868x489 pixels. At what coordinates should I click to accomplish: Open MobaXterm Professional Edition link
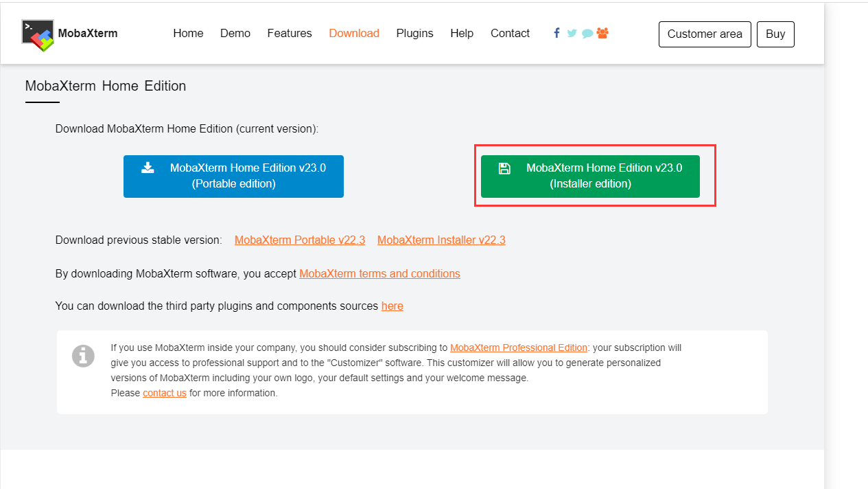click(x=519, y=348)
